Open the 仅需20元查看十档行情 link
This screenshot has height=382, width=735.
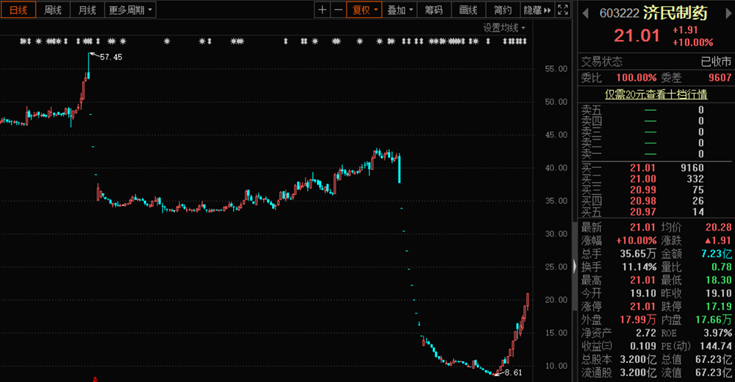(656, 94)
